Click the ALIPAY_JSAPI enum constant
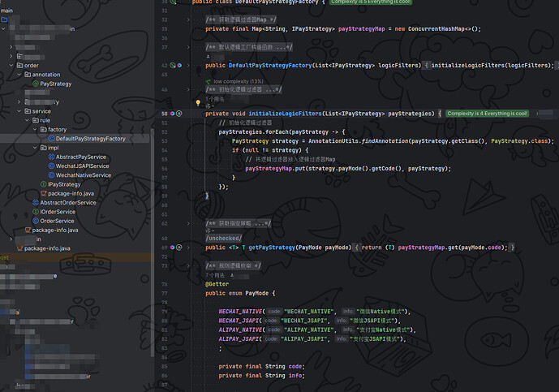This screenshot has height=392, width=559. 239,339
